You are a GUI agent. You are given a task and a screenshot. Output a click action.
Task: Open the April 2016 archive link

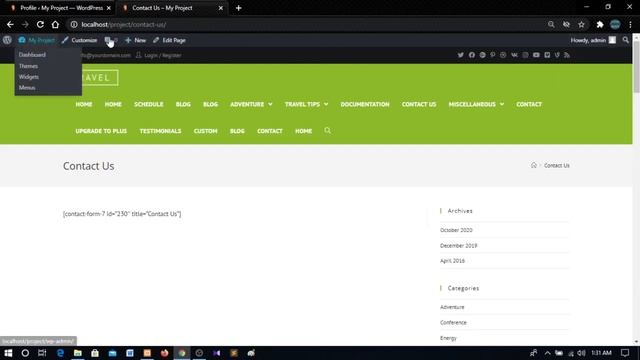tap(452, 261)
